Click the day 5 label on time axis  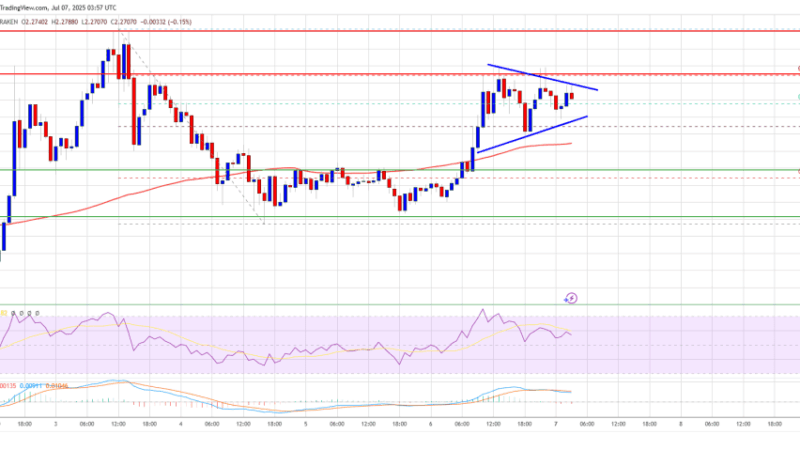[x=306, y=424]
